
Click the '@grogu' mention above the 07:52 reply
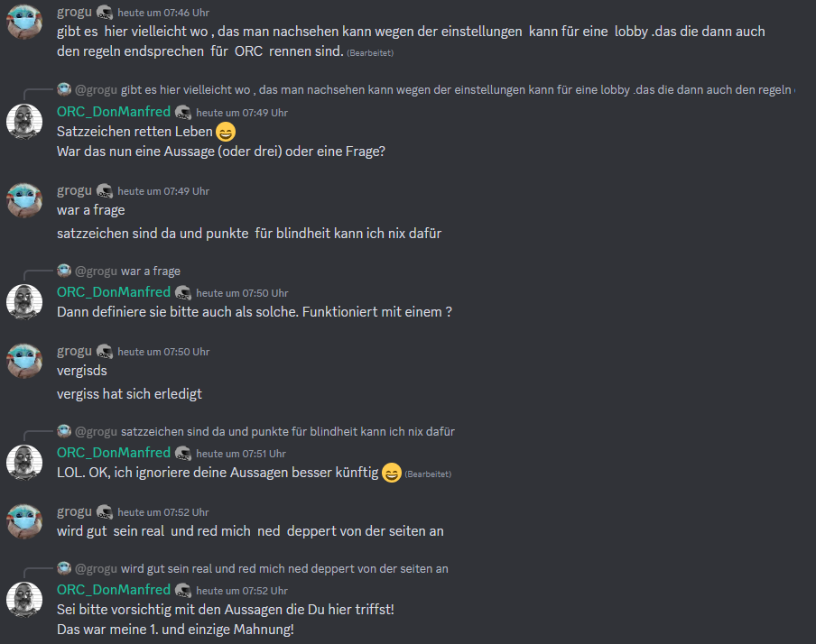coord(96,568)
